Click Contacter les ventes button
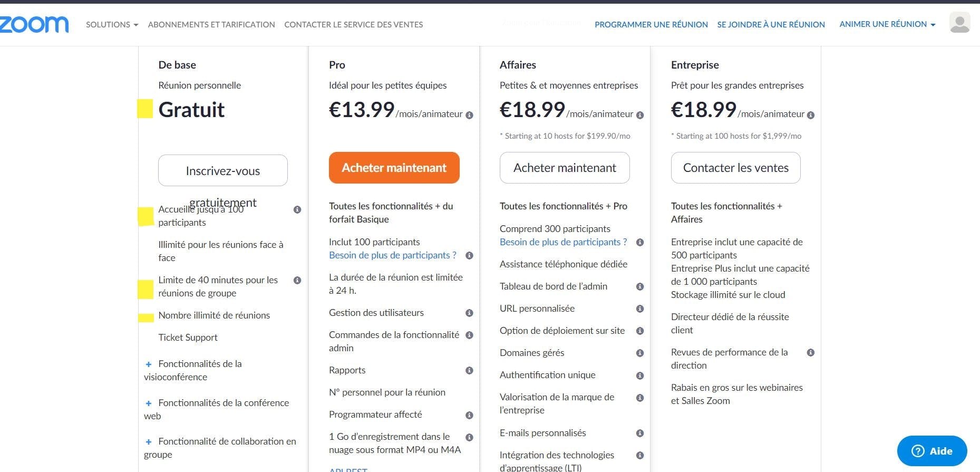 coord(735,168)
